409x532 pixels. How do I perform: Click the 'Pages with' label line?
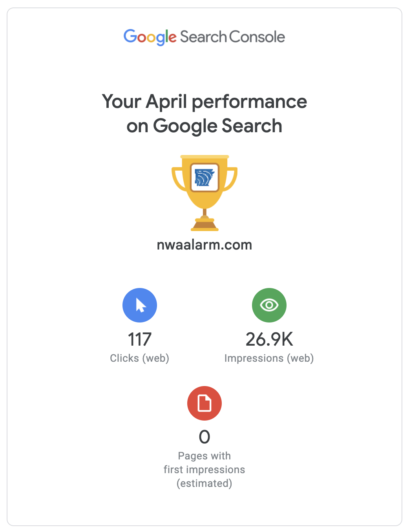(204, 456)
